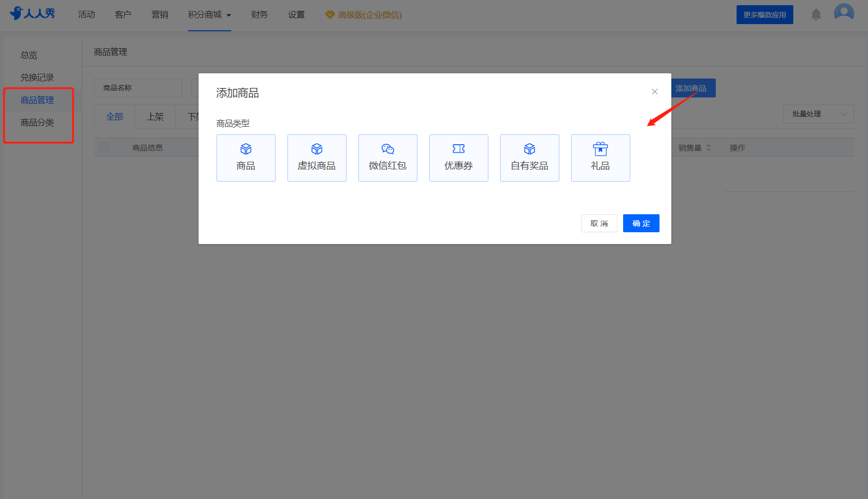Select the 商品 product type card

[x=246, y=158]
